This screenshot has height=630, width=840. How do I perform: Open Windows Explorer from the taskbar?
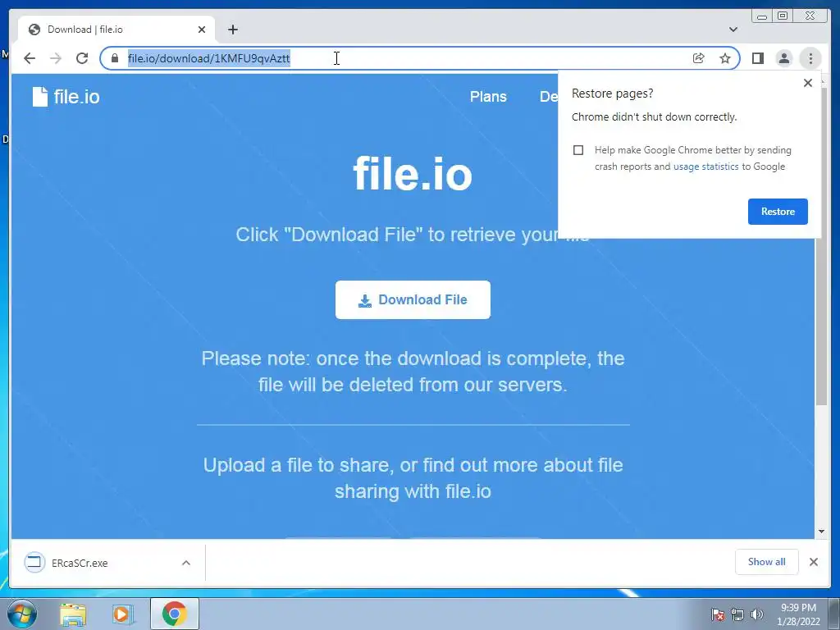[73, 614]
